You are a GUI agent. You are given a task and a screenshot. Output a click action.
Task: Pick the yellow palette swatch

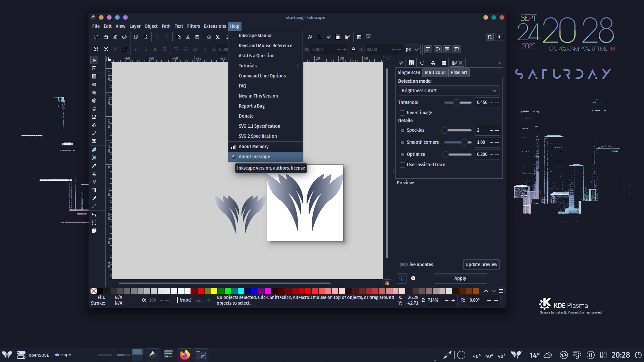coord(214,291)
